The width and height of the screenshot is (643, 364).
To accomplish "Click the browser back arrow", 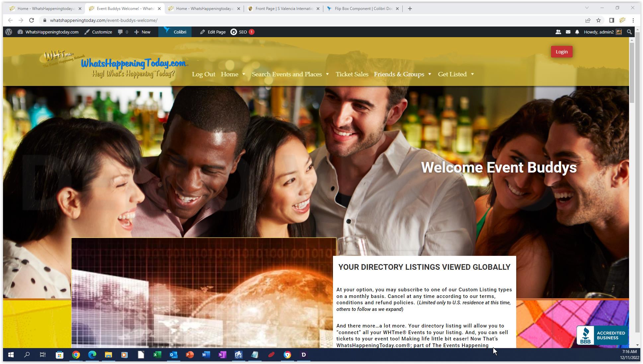I will coord(10,20).
